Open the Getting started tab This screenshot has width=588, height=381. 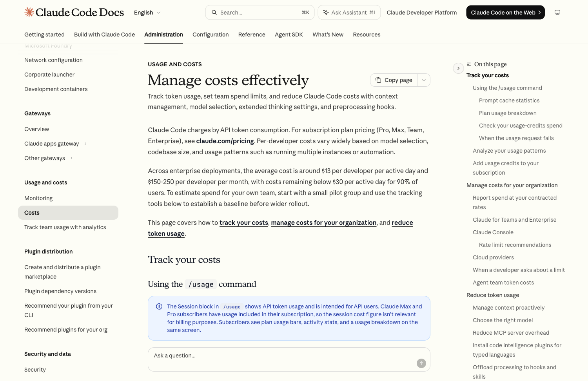click(44, 35)
